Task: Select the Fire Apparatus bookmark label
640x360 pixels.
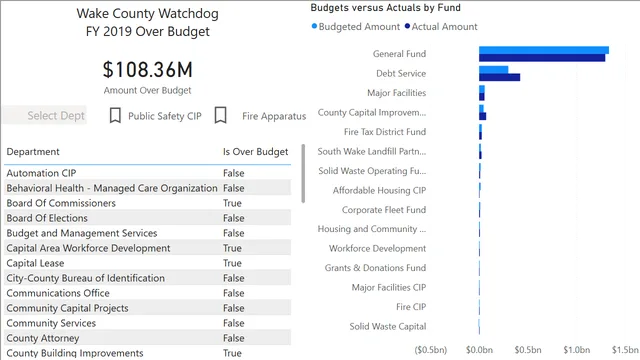Action: click(x=274, y=116)
